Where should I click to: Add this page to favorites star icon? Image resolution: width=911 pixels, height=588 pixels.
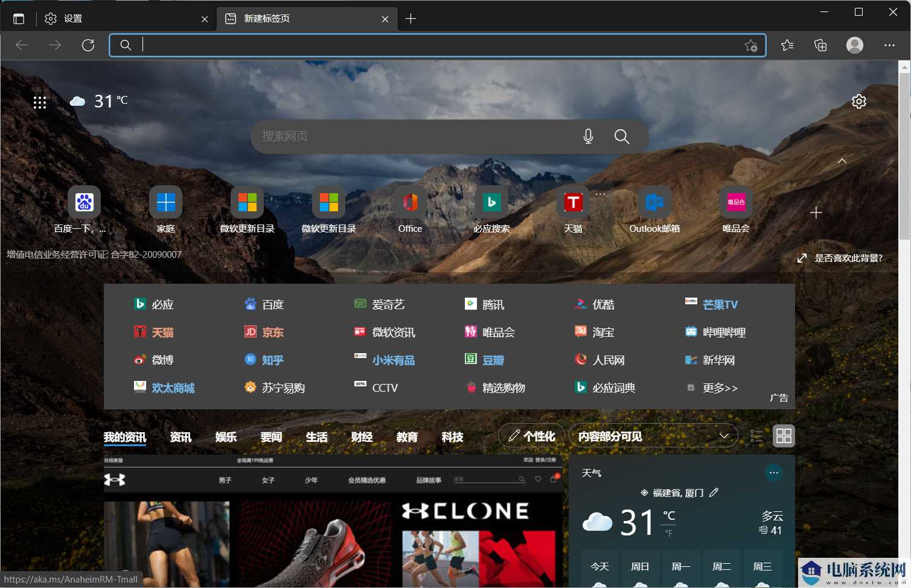[x=751, y=45]
